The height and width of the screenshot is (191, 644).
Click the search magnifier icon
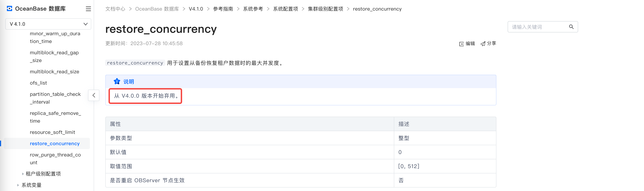571,27
